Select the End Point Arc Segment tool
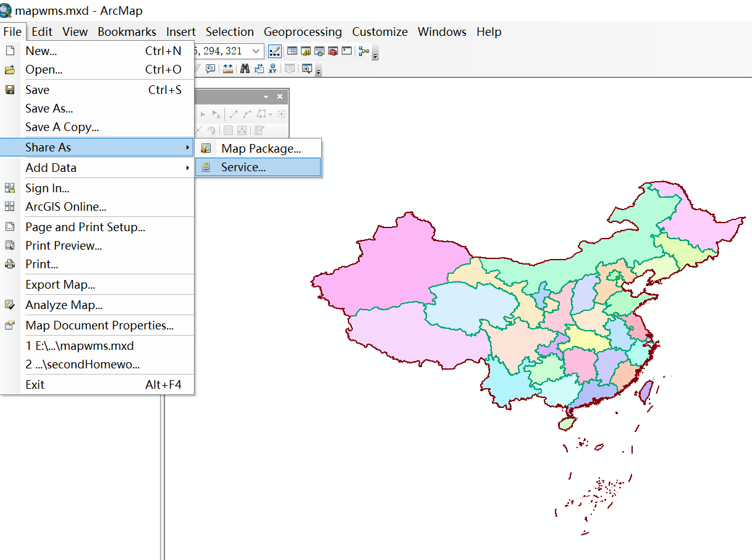The height and width of the screenshot is (560, 752). tap(247, 114)
